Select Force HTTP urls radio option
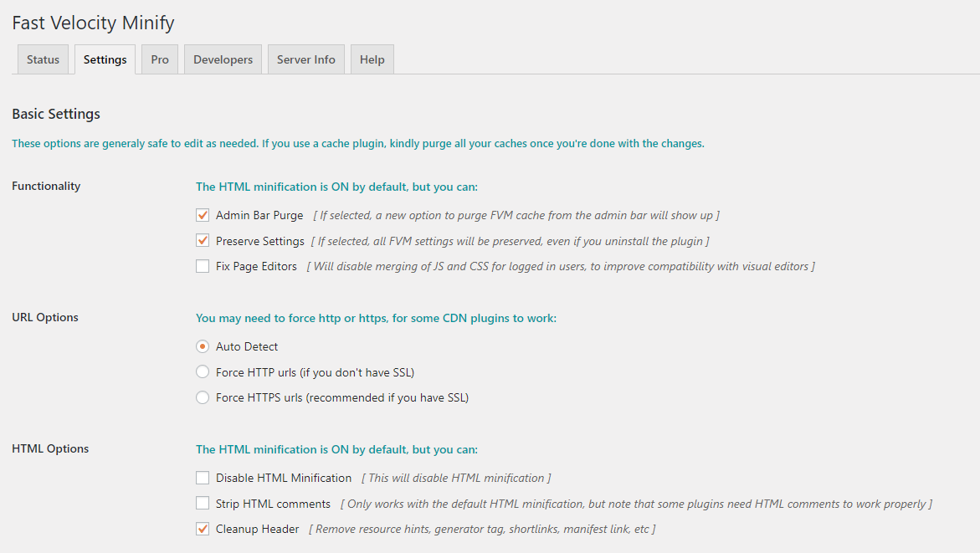The width and height of the screenshot is (980, 553). (x=203, y=371)
